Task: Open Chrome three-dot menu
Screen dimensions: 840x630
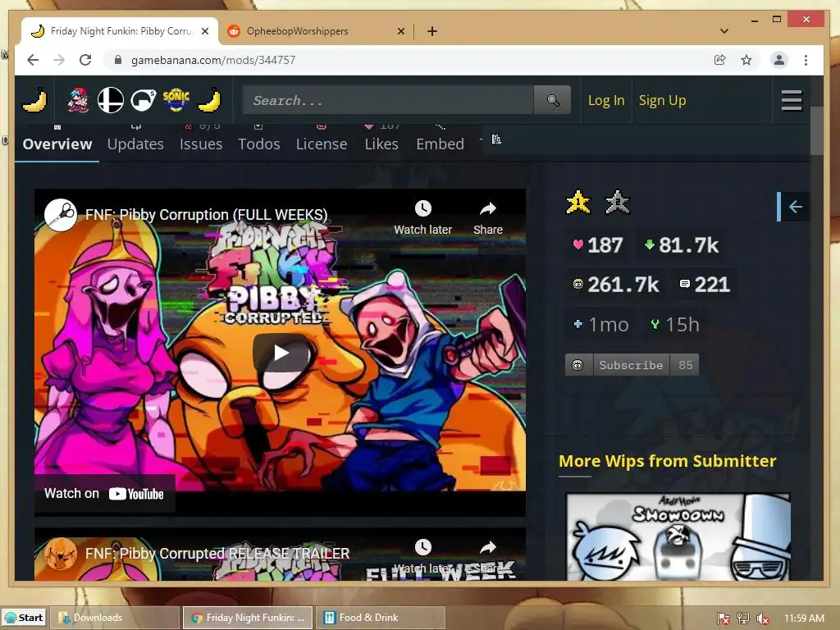Action: (806, 60)
